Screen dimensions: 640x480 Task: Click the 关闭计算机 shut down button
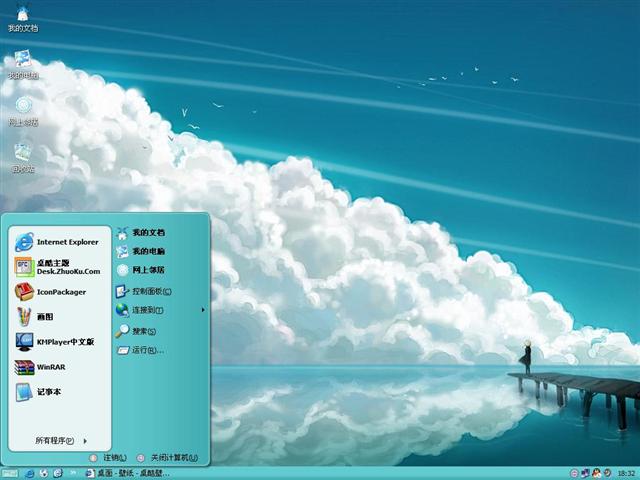click(167, 458)
